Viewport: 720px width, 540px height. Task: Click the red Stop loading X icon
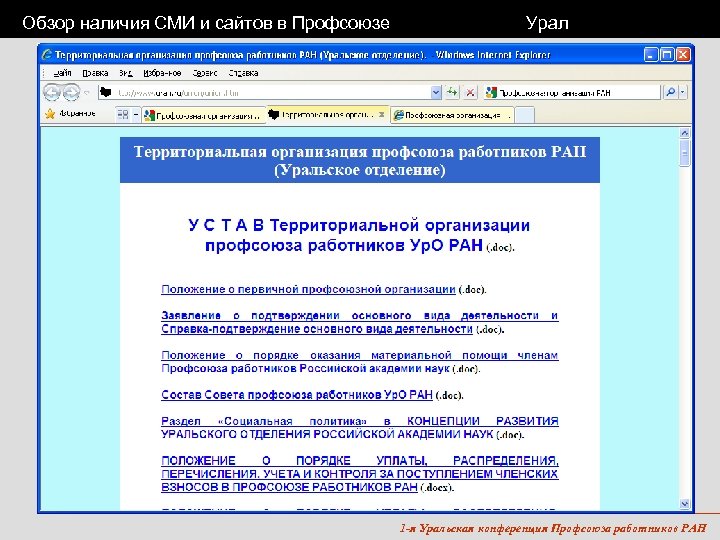point(470,93)
